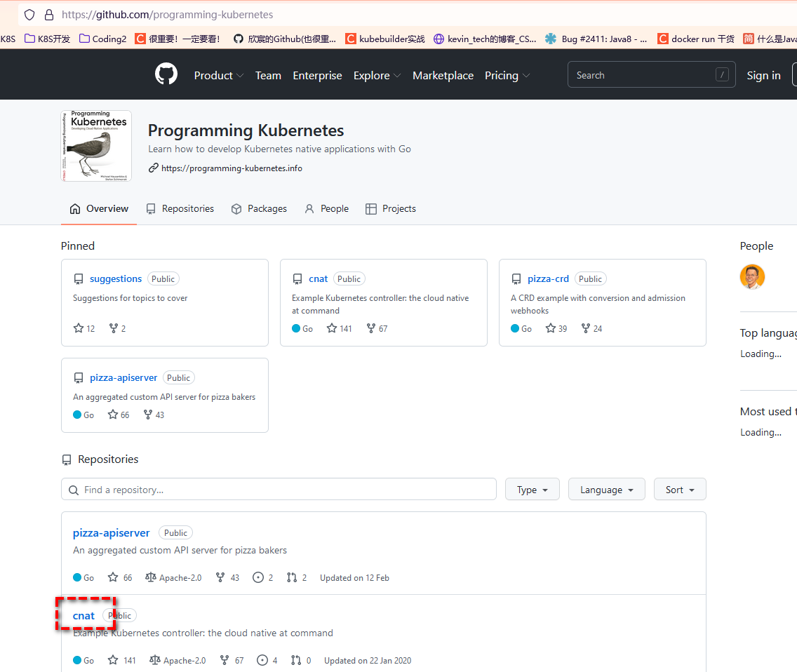Click the Public badge beside pinned suggestions
The height and width of the screenshot is (672, 797).
pyautogui.click(x=163, y=278)
